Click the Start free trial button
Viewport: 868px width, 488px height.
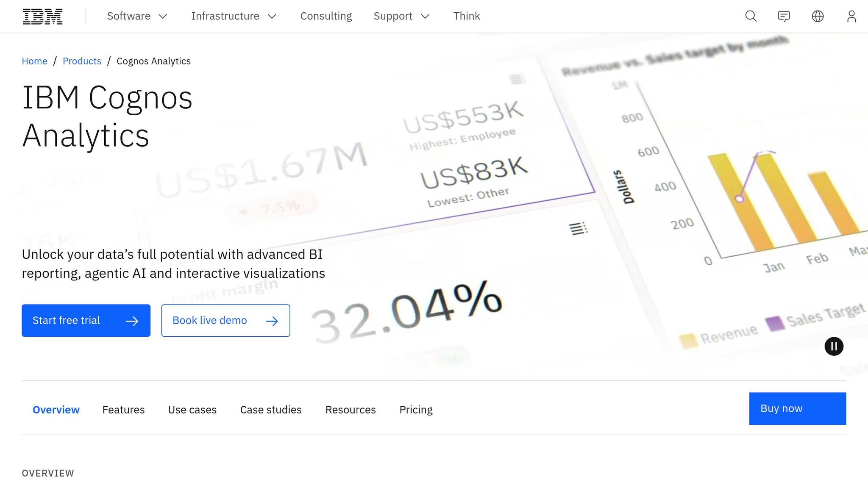[86, 321]
